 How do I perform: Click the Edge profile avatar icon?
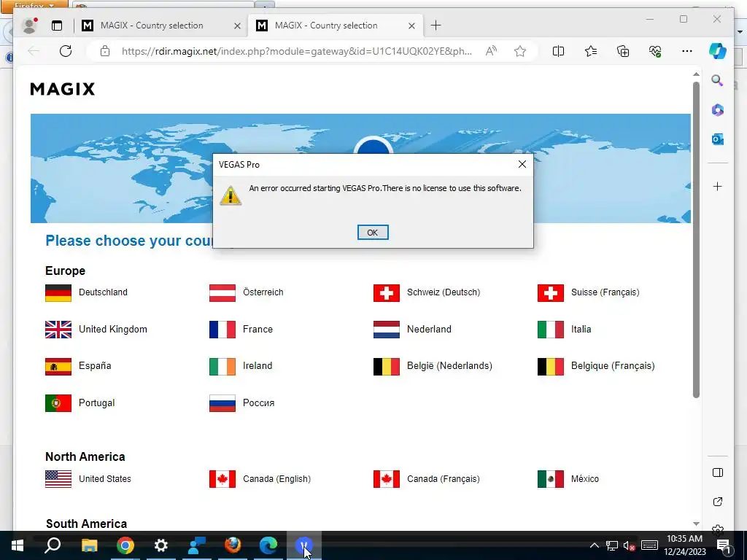[29, 26]
